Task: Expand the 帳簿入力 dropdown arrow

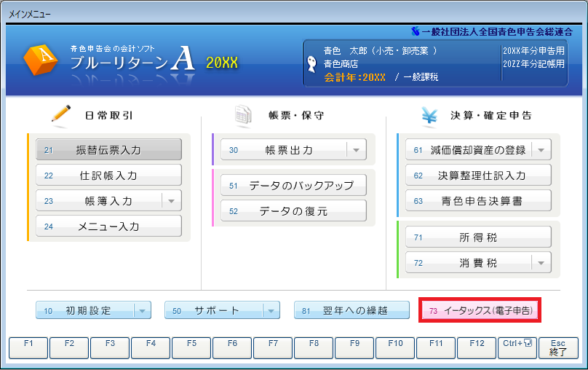Action: pos(170,200)
